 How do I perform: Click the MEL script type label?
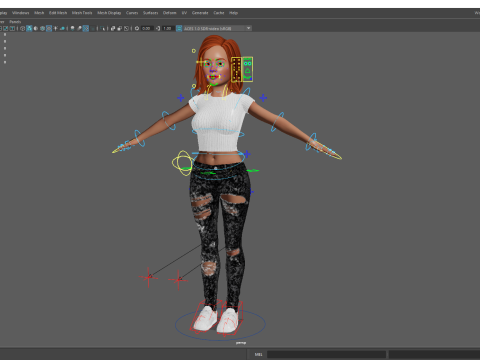258,354
